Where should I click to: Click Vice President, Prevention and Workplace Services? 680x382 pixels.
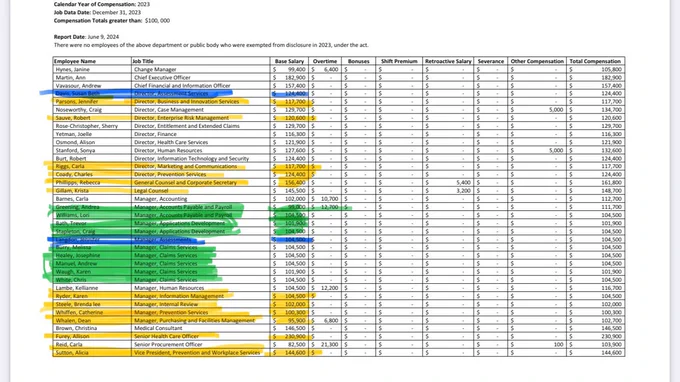(197, 353)
